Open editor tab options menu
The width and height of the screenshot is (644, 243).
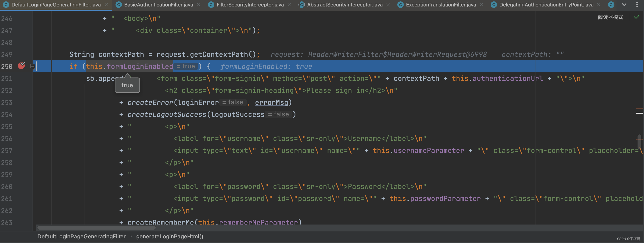[637, 5]
